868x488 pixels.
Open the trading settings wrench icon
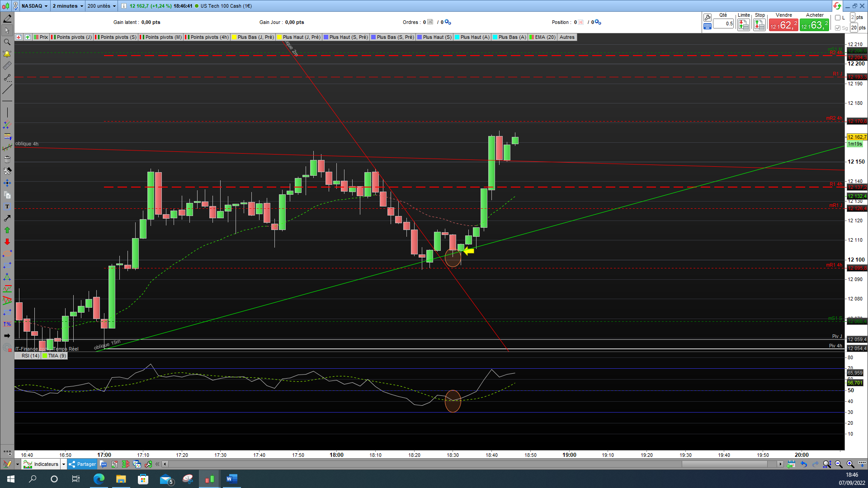[x=707, y=17]
